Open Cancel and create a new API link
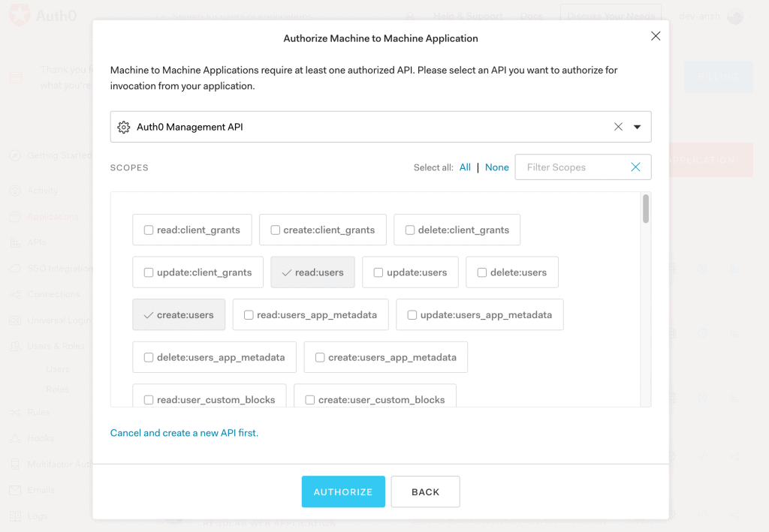769x532 pixels. [x=184, y=433]
